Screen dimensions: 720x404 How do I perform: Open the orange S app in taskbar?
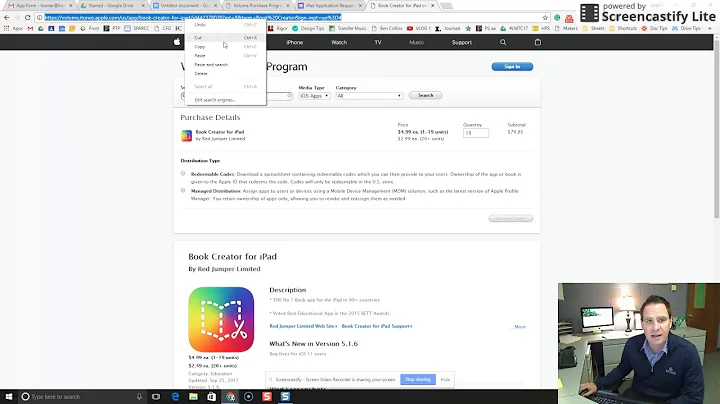tap(267, 396)
